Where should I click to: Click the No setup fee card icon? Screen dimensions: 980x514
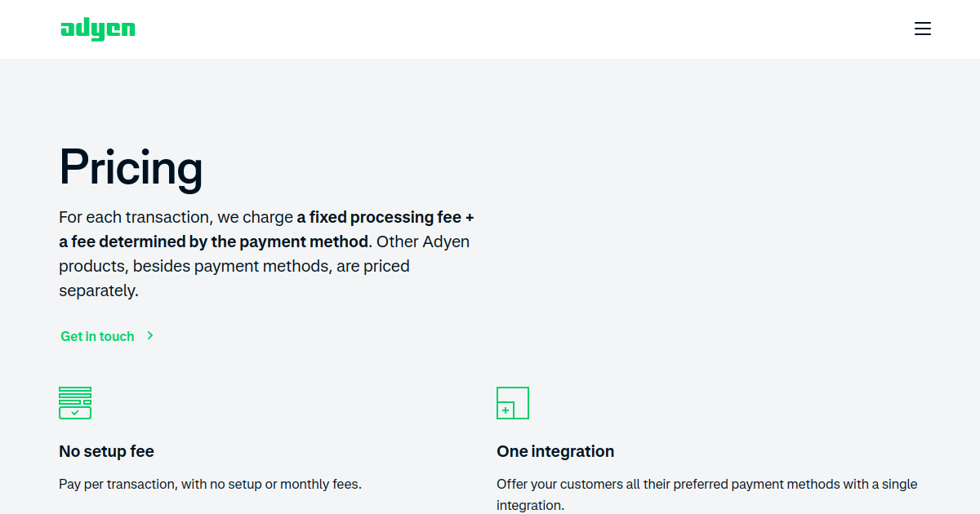click(x=75, y=403)
